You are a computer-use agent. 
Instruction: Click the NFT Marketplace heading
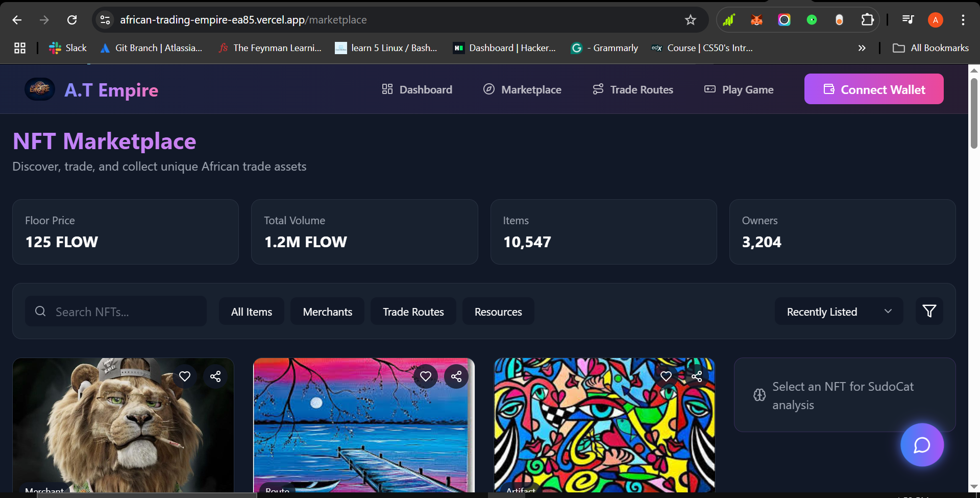pyautogui.click(x=105, y=141)
